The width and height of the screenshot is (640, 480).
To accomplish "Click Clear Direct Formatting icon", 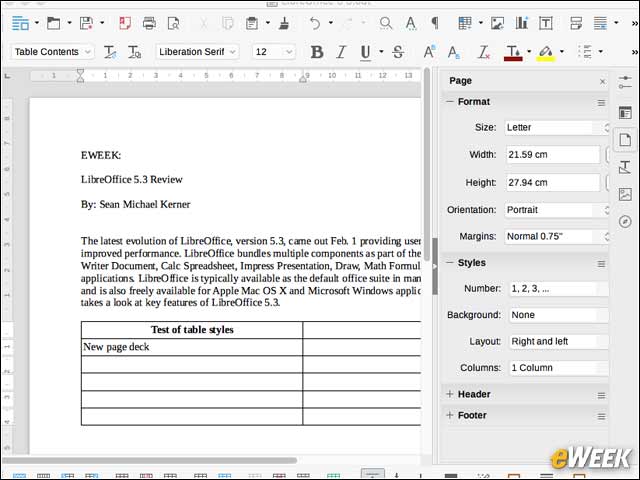I will point(484,52).
